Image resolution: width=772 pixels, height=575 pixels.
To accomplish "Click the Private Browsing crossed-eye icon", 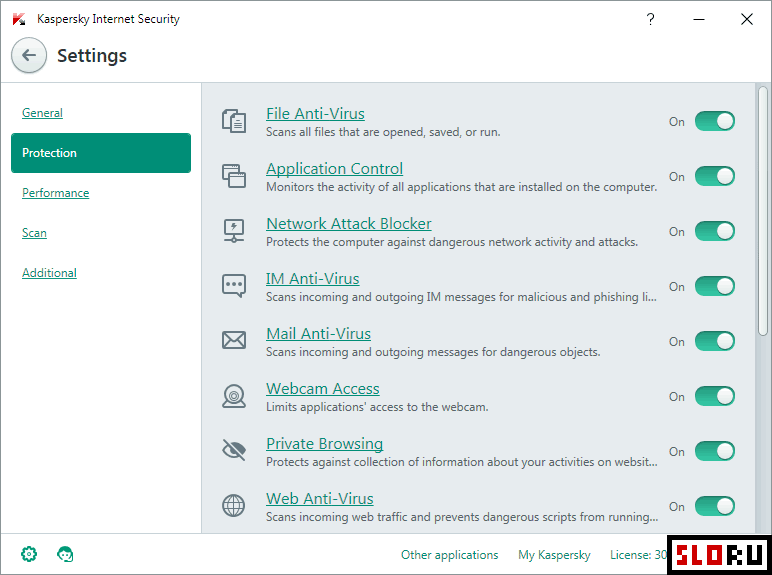I will coord(234,450).
